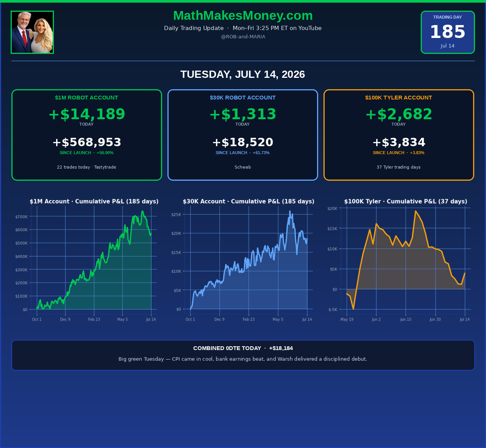Screen dimensions: 486x448
Task: Click the Combined 0DTE Today +$18,184 line
Action: tap(243, 348)
